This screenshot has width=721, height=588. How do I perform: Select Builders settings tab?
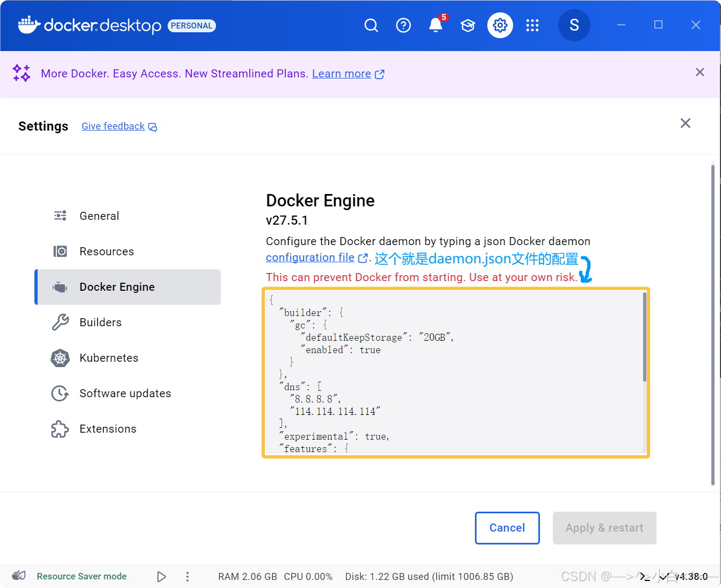[x=128, y=322]
